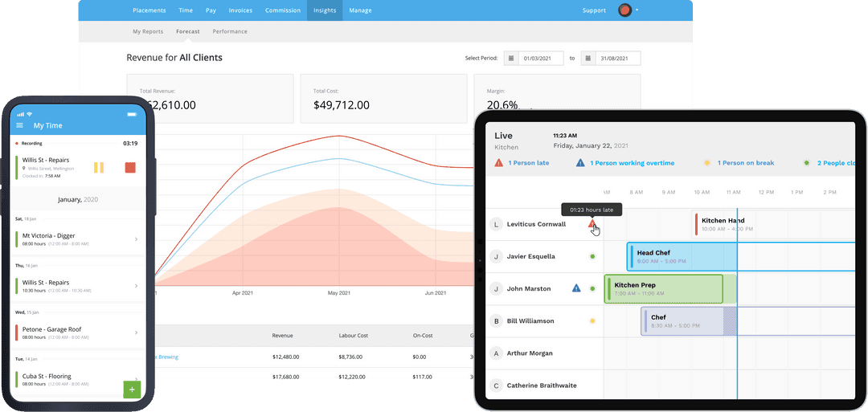Switch to the My Reports tab
868x412 pixels.
(x=148, y=32)
